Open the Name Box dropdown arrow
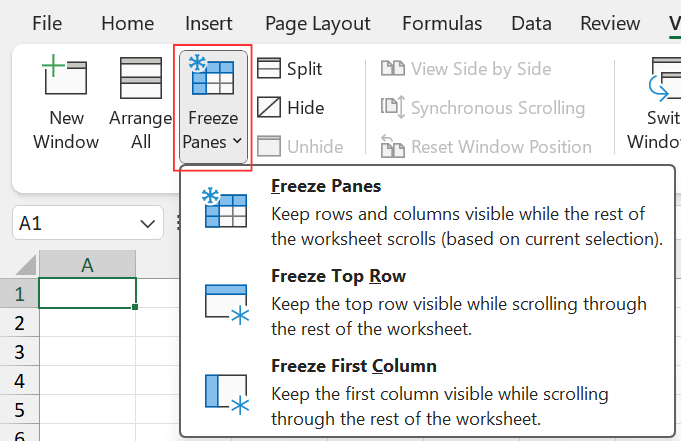The width and height of the screenshot is (681, 441). click(x=149, y=223)
